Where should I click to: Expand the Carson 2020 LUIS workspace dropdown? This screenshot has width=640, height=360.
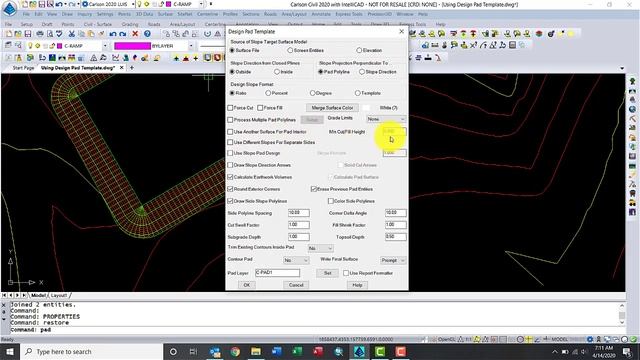[133, 4]
